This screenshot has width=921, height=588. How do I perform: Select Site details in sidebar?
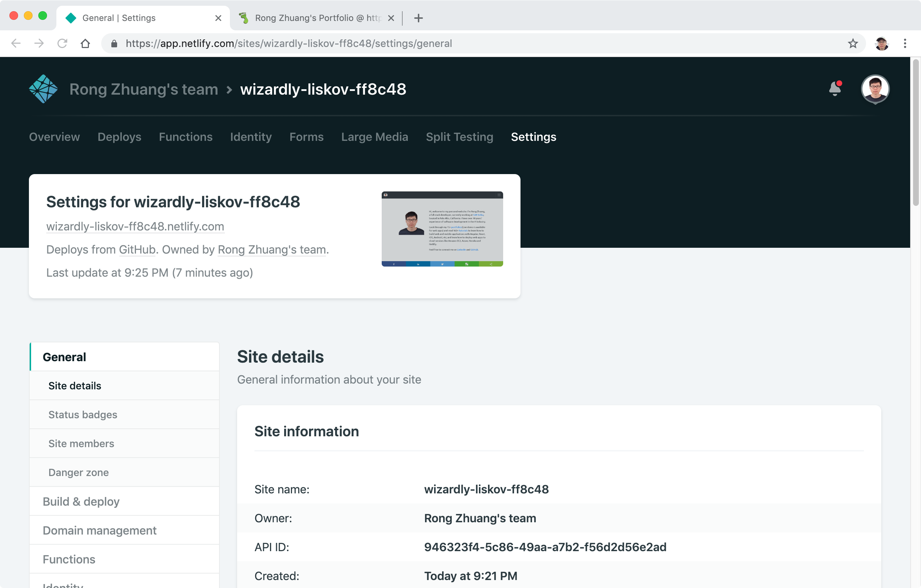pyautogui.click(x=124, y=385)
